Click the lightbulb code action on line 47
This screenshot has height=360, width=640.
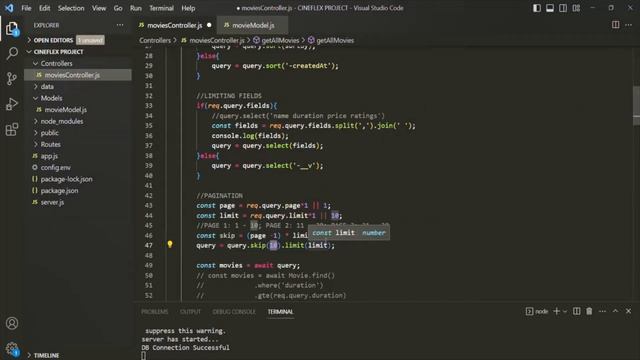(170, 244)
